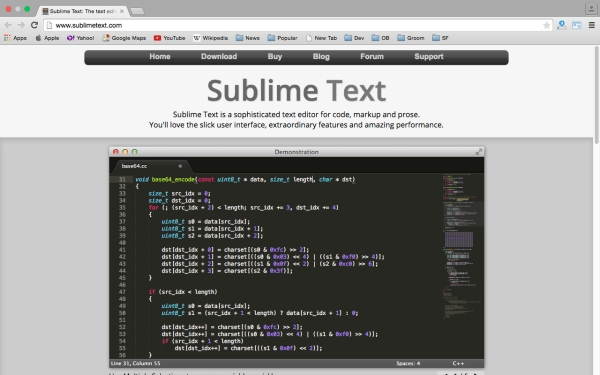
Task: Open the Chrome hamburger menu
Action: pyautogui.click(x=592, y=25)
